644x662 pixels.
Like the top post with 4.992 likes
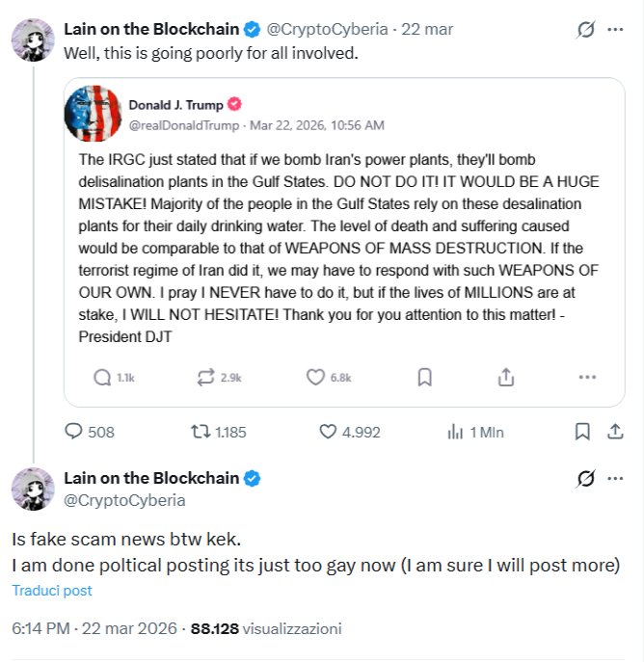[327, 433]
